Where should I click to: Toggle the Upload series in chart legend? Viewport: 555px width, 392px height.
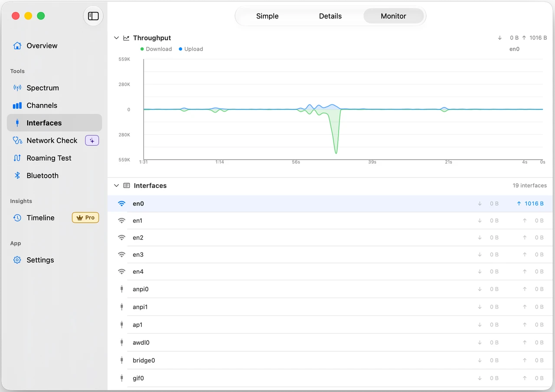click(191, 49)
